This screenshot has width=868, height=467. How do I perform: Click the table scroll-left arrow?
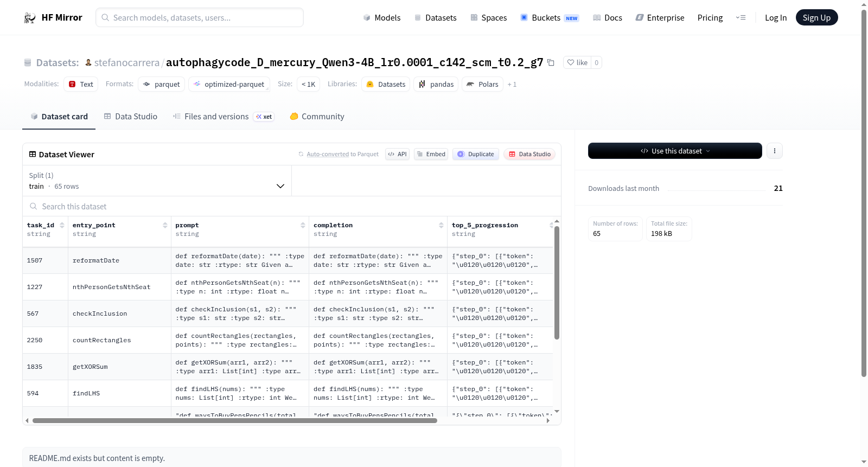click(x=27, y=420)
